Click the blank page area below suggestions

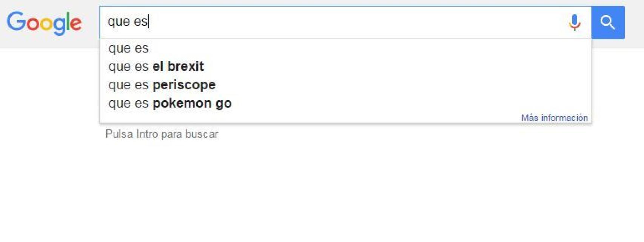click(321, 189)
